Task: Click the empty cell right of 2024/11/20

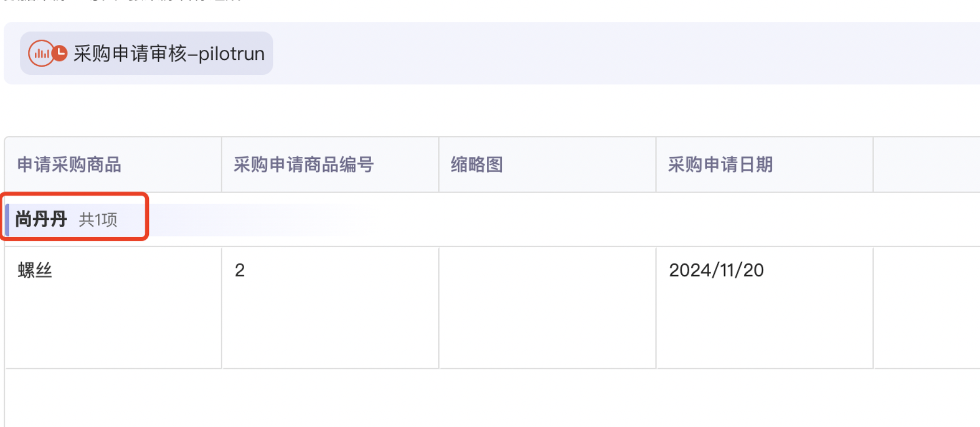Action: click(927, 308)
